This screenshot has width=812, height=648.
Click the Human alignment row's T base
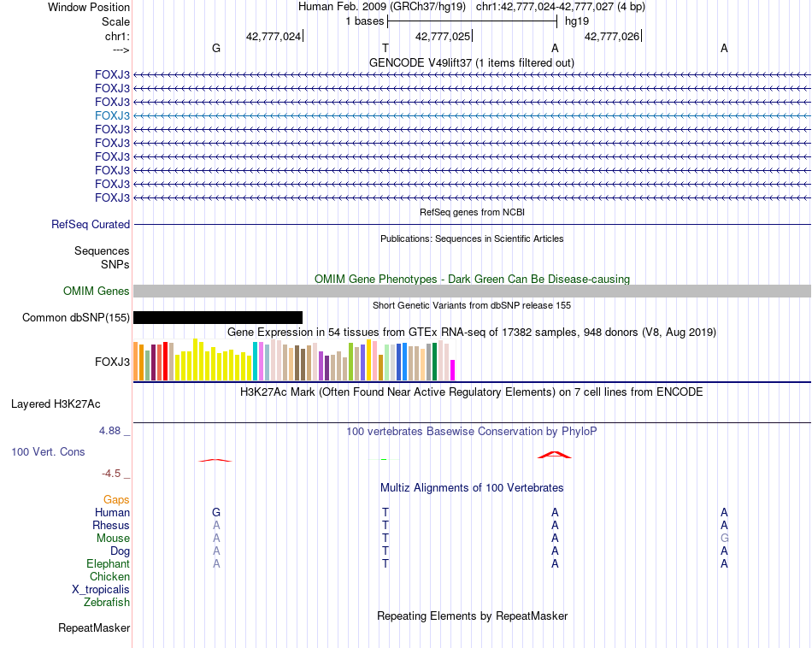pyautogui.click(x=385, y=512)
